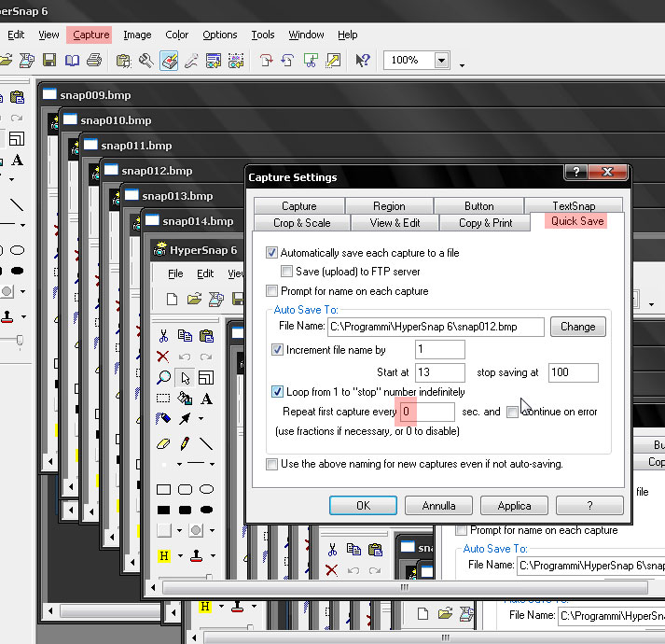Select the stamp tool in main left toolbox
This screenshot has width=665, height=644.
coord(7,316)
